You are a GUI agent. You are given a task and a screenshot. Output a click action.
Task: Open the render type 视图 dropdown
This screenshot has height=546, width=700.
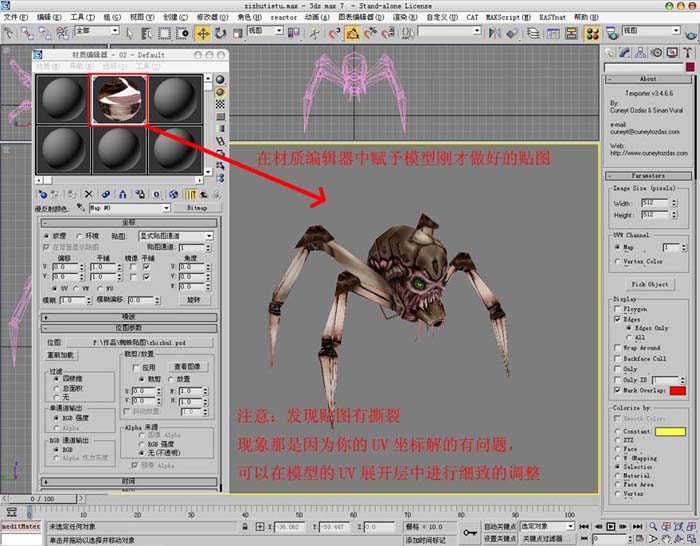click(x=651, y=30)
